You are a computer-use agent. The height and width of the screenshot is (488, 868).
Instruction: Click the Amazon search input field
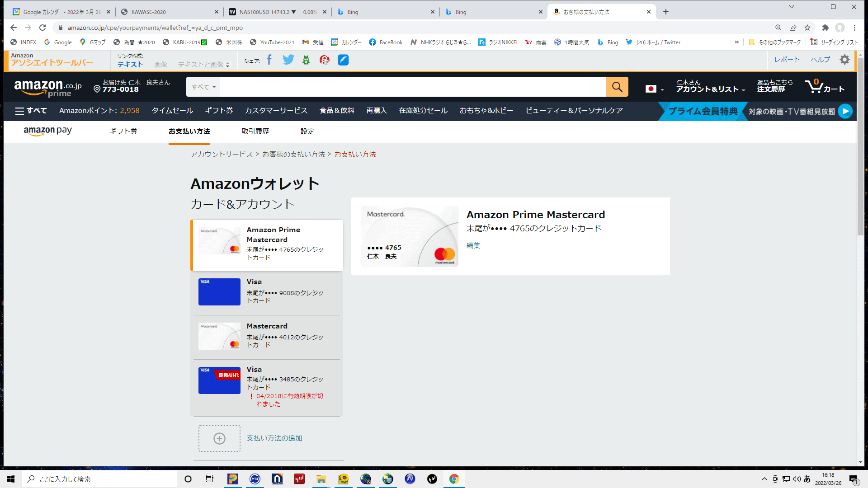pyautogui.click(x=413, y=87)
